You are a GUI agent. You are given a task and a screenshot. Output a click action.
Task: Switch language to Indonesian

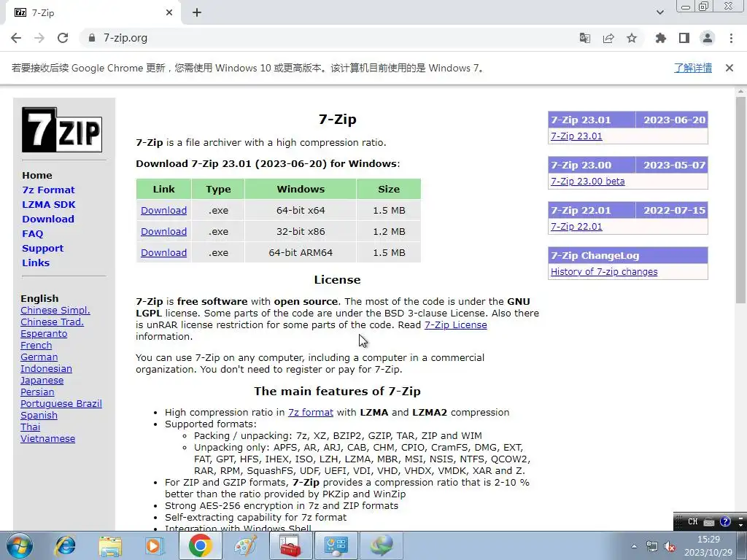[46, 368]
